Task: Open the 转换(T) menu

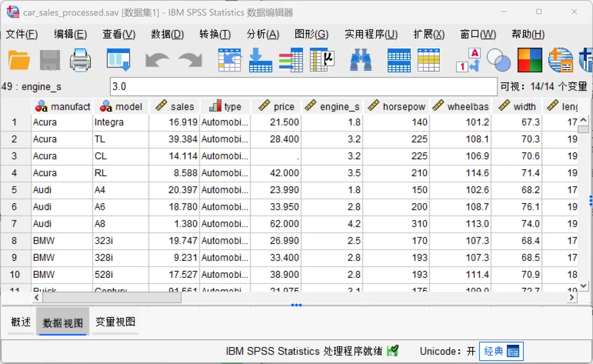Action: point(215,35)
